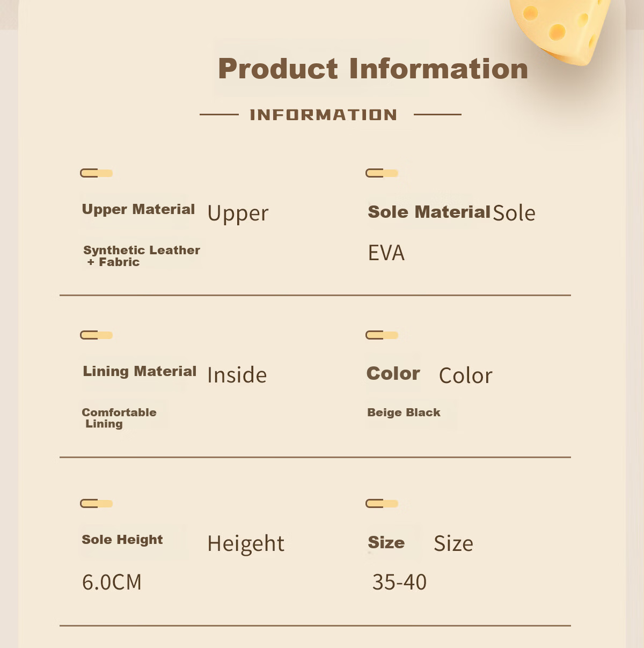Select the Comfortable Lining text
The width and height of the screenshot is (644, 648).
pos(119,418)
